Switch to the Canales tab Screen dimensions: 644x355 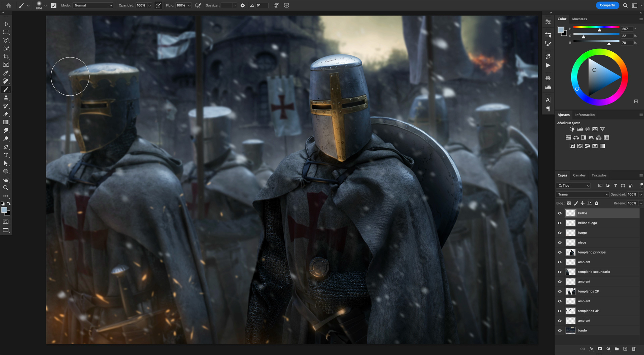pyautogui.click(x=579, y=175)
